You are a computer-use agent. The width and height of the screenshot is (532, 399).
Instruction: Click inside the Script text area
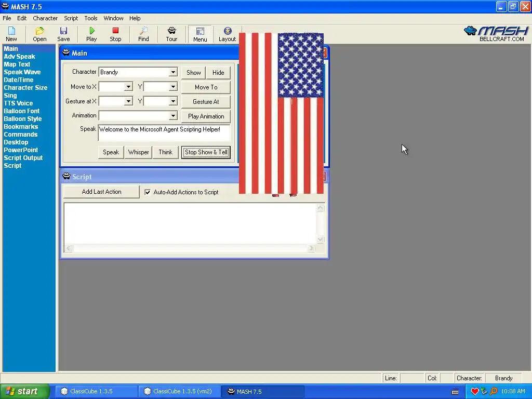(x=190, y=223)
